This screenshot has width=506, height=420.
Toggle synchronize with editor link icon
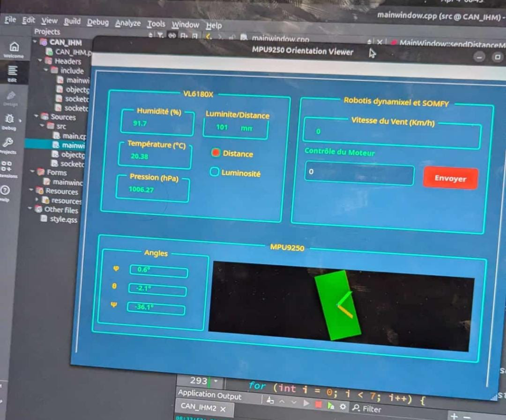coord(172,36)
